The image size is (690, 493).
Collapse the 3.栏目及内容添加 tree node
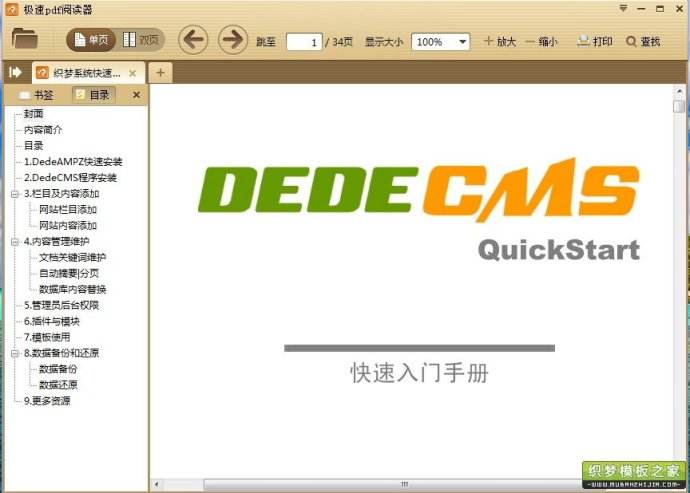pyautogui.click(x=15, y=194)
